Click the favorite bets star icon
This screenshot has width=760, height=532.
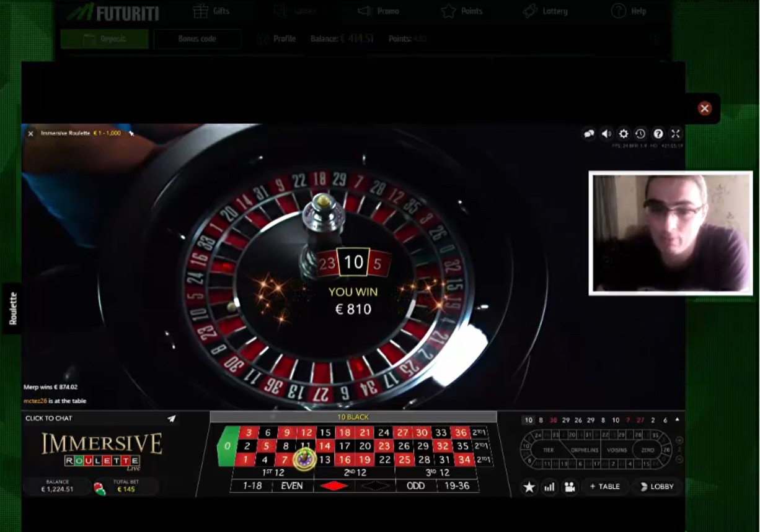[529, 487]
